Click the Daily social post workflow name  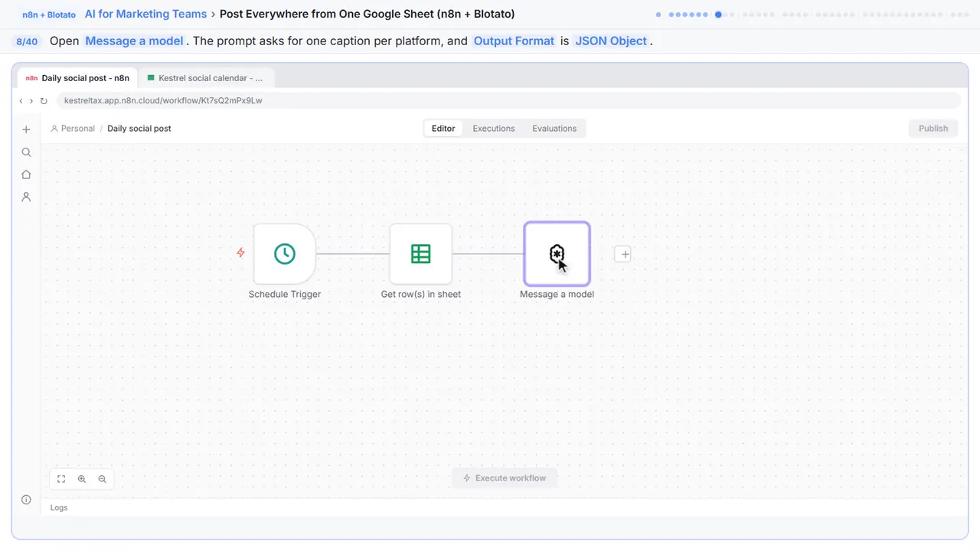[139, 129]
